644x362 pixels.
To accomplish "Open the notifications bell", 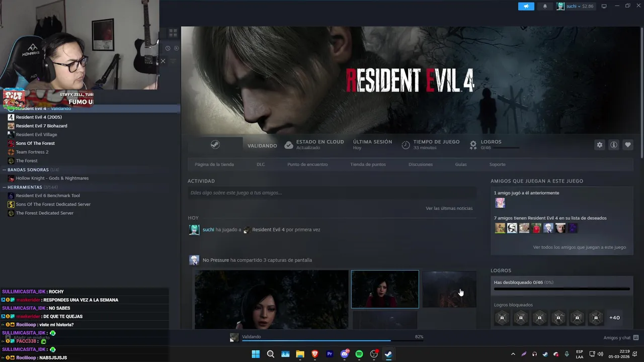I will coord(545,6).
